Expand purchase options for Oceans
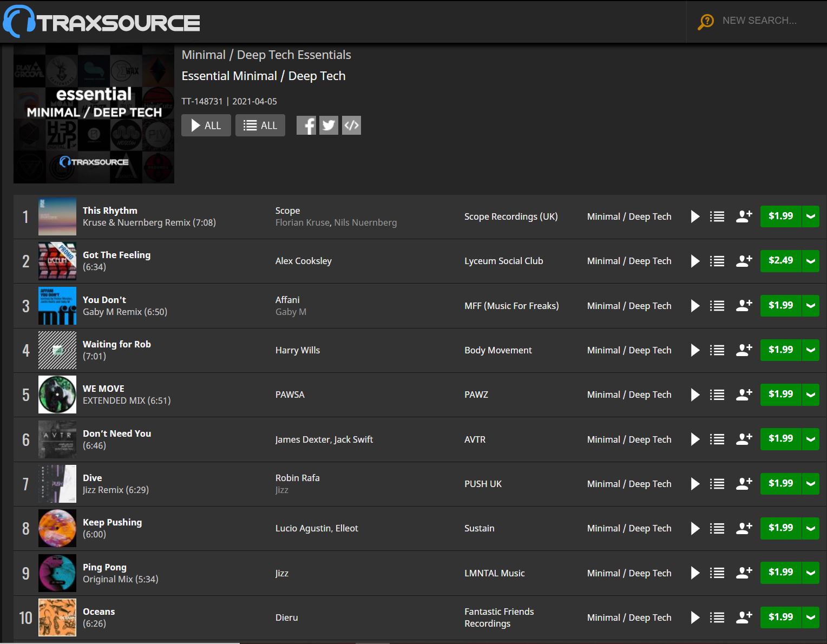This screenshot has height=644, width=827. point(810,617)
